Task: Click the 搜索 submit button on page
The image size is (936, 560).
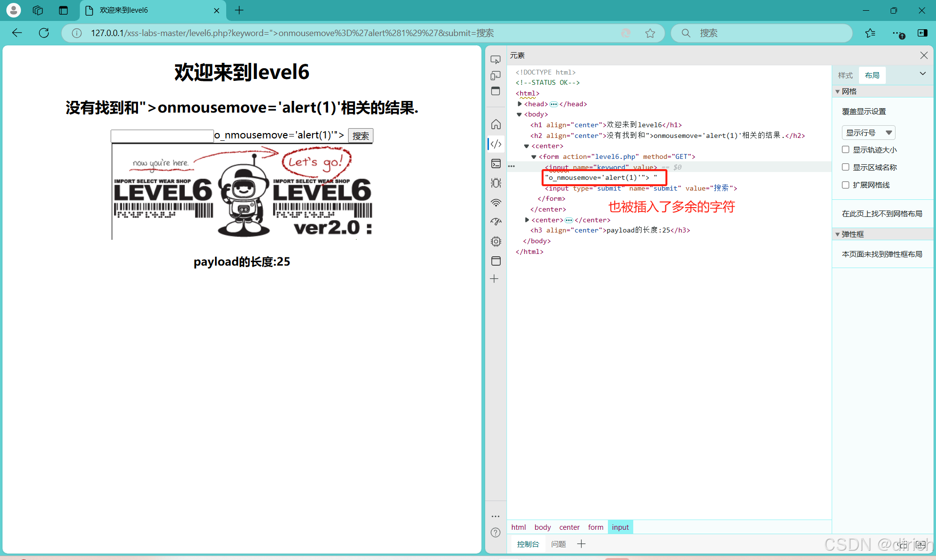Action: point(360,135)
